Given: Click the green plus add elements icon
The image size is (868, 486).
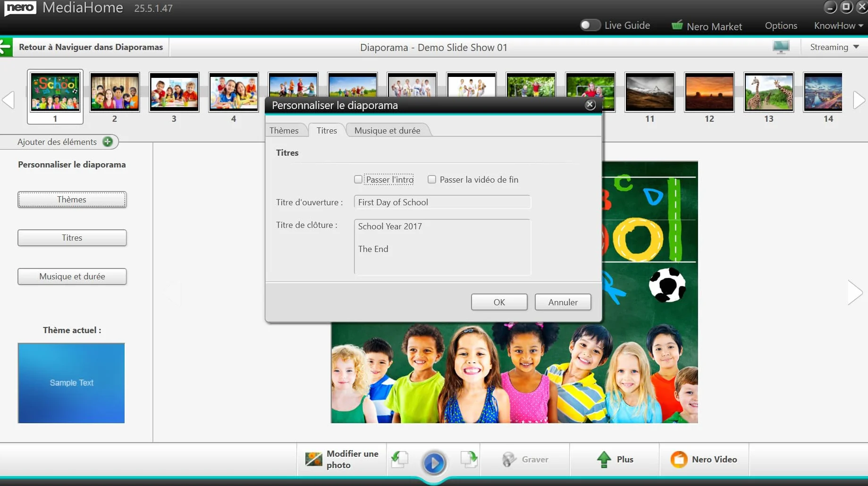Looking at the screenshot, I should click(x=108, y=142).
